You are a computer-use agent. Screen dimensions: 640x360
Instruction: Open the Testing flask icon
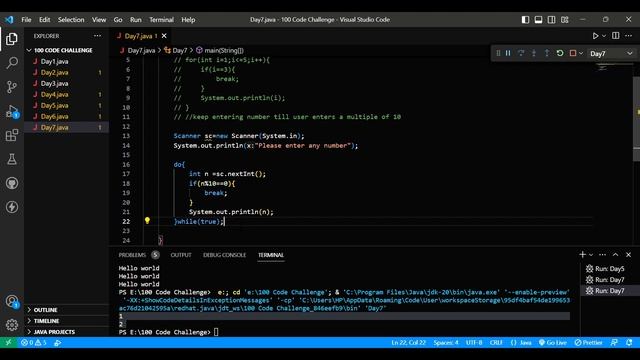tap(12, 159)
